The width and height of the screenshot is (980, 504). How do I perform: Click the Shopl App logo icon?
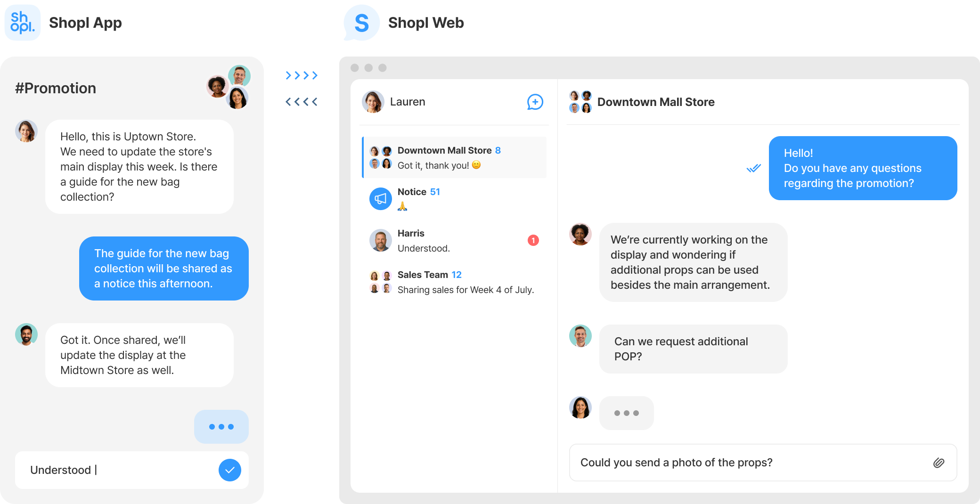[23, 23]
